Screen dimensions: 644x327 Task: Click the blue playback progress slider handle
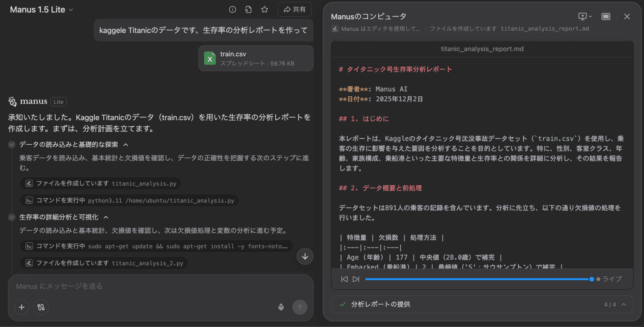(x=591, y=279)
